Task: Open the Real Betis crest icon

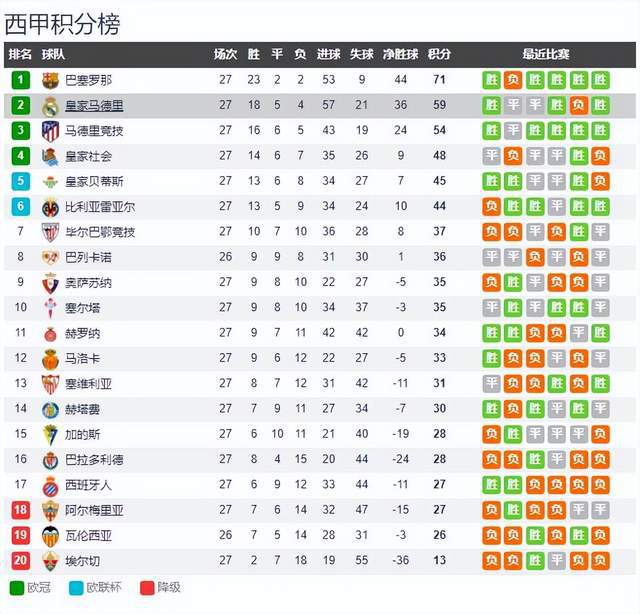Action: coord(50,181)
